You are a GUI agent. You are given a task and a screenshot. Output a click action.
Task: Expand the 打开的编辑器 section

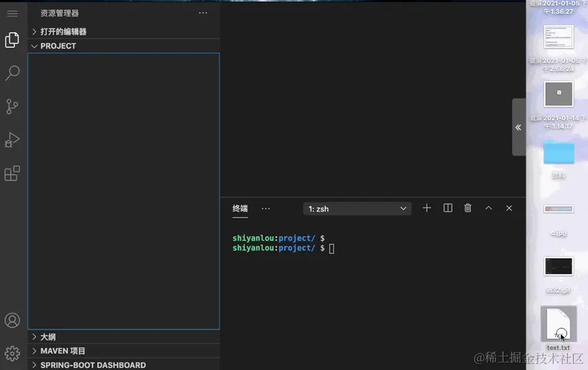point(124,31)
